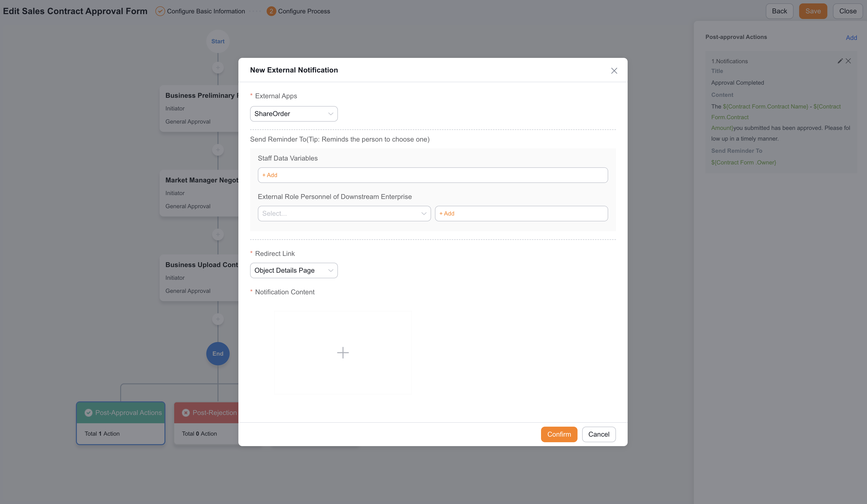Image resolution: width=867 pixels, height=504 pixels.
Task: Open the Redirect Link dropdown
Action: click(293, 270)
